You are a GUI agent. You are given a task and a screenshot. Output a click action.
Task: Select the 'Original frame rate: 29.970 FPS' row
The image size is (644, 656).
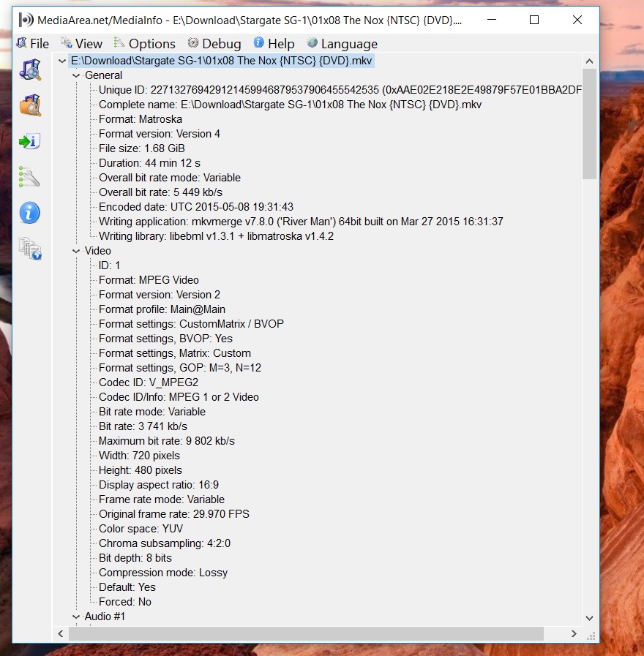click(x=173, y=515)
